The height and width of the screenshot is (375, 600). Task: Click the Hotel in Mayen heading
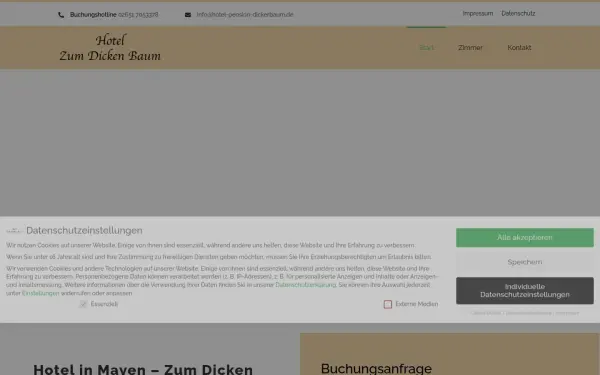pos(143,369)
